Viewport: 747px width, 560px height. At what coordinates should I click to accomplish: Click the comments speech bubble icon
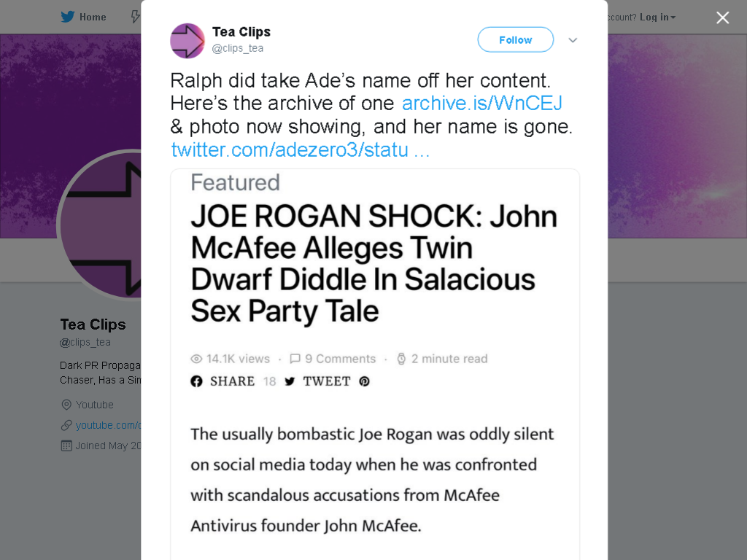point(295,359)
